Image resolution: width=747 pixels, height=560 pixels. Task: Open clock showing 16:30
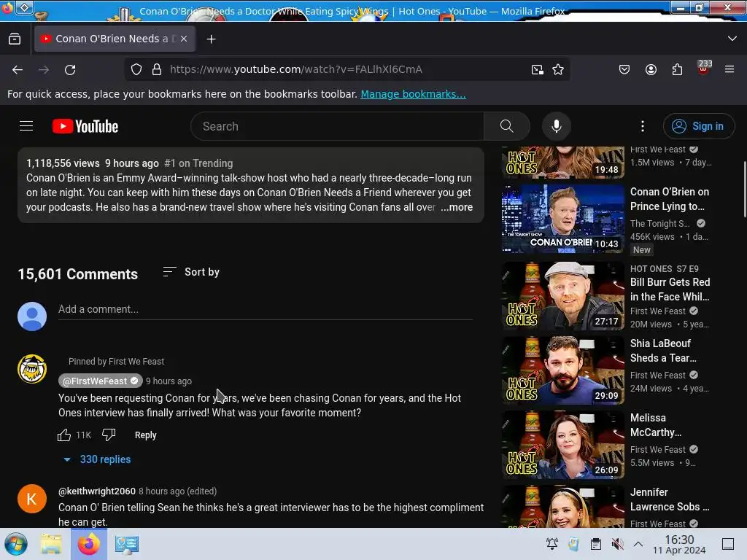[679, 544]
